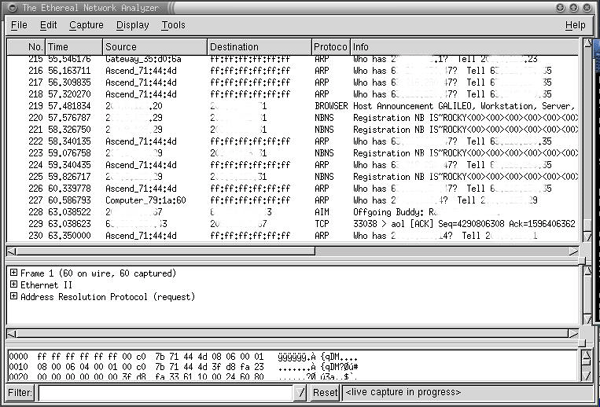Expand the Address Resolution Protocol node
Screen dimensions: 600x407
[13, 297]
